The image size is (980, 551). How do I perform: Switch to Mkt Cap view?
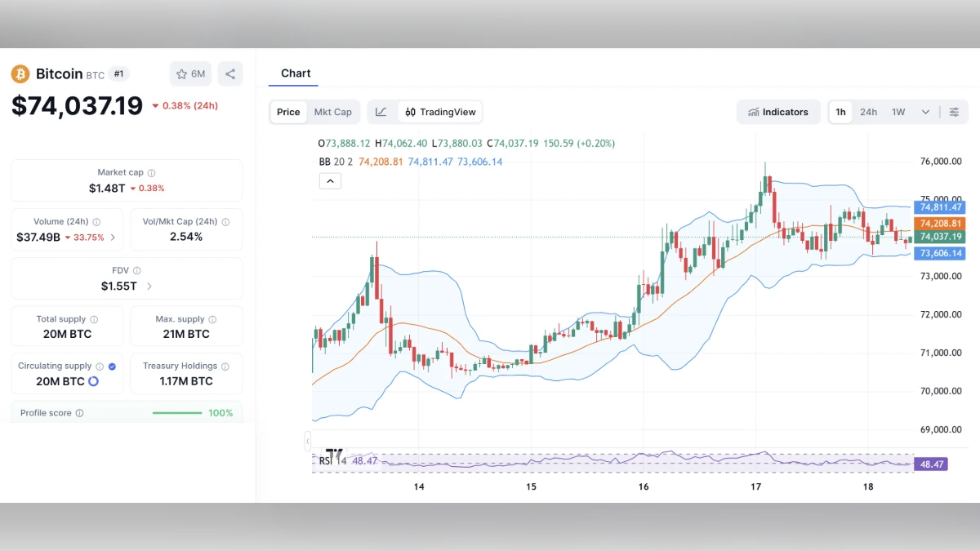tap(333, 112)
